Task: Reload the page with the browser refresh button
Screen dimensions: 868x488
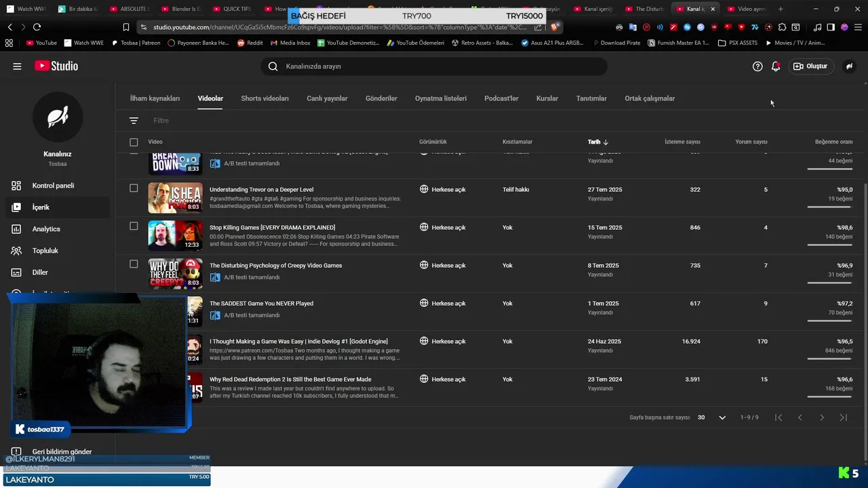Action: (37, 27)
